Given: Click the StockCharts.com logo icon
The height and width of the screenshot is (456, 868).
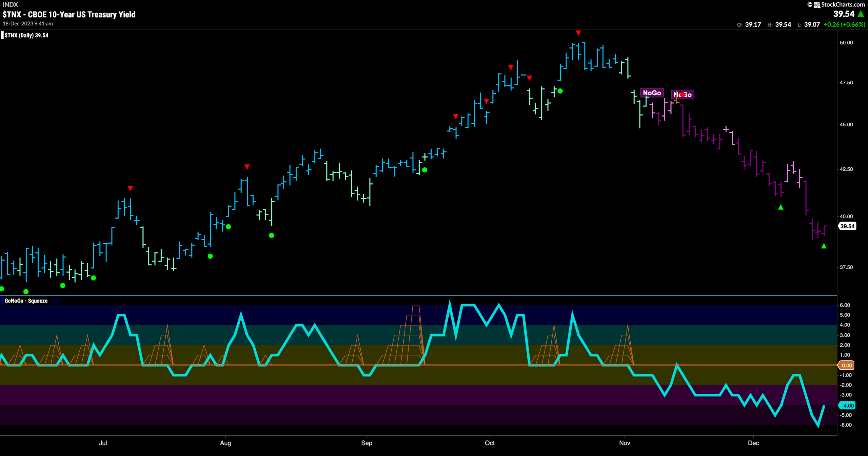Looking at the screenshot, I should 817,5.
